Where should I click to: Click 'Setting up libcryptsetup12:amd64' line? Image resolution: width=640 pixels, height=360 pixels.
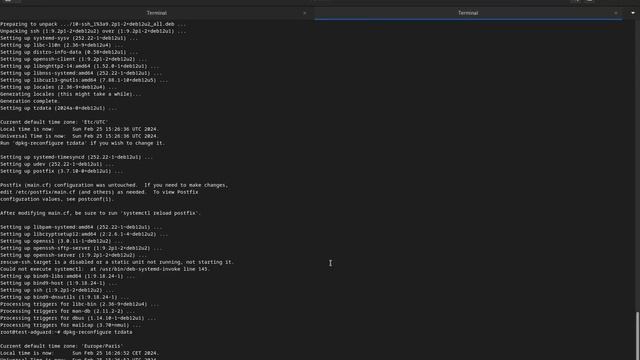[x=84, y=234]
